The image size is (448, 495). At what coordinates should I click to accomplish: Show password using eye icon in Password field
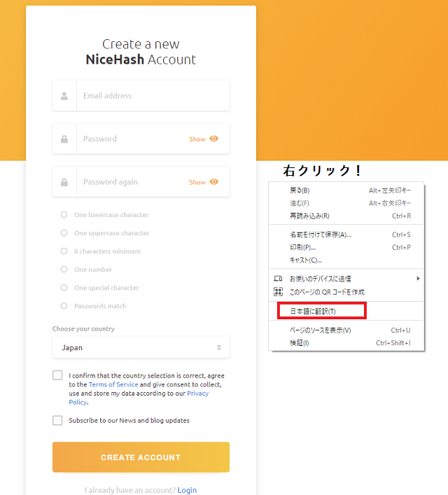tap(214, 139)
